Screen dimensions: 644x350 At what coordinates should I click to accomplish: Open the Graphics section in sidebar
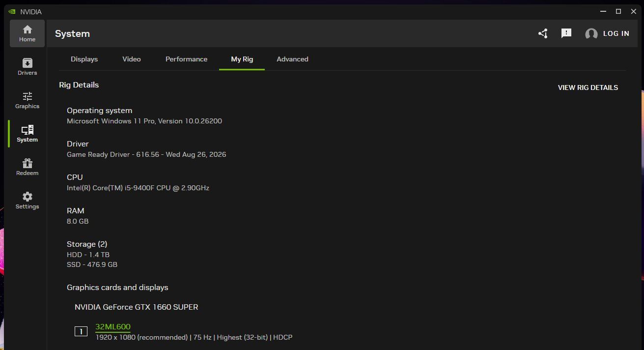[27, 100]
